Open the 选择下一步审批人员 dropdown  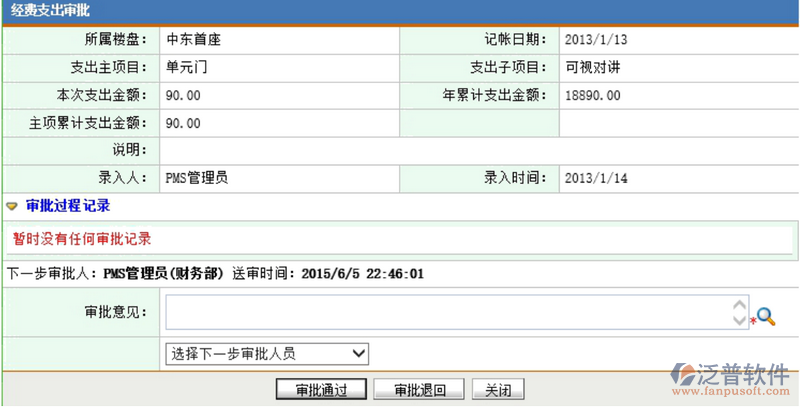pos(267,353)
